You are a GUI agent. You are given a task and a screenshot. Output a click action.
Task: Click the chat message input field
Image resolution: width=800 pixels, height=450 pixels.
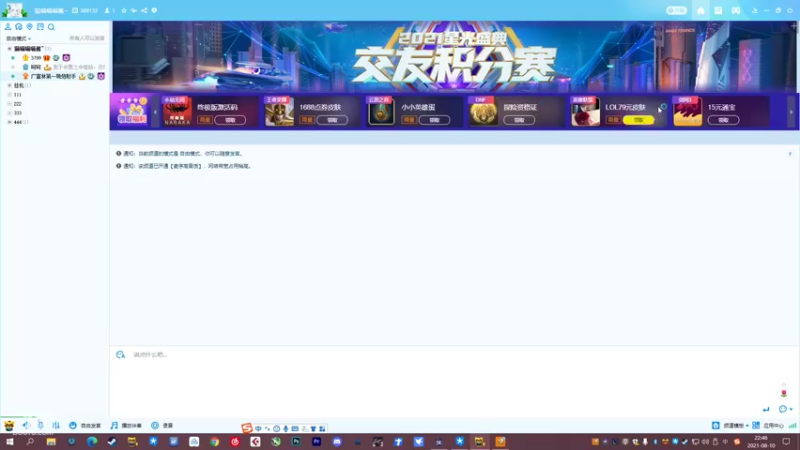tap(454, 378)
